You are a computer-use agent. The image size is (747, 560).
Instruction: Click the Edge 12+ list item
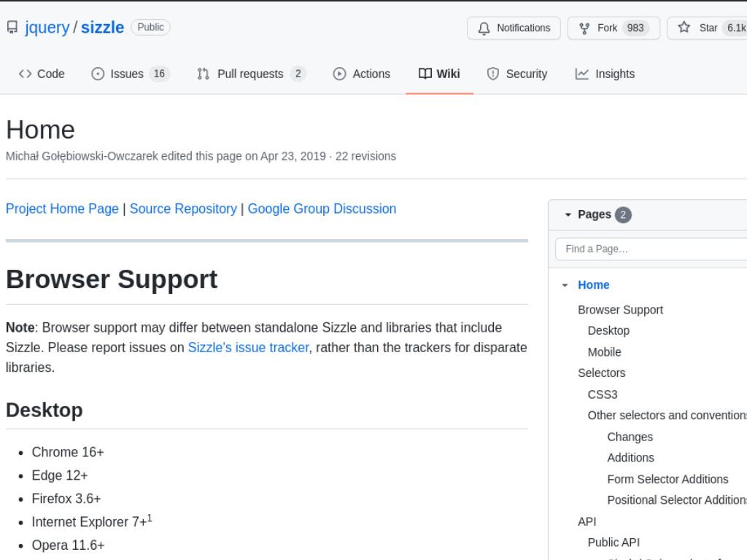[x=60, y=475]
